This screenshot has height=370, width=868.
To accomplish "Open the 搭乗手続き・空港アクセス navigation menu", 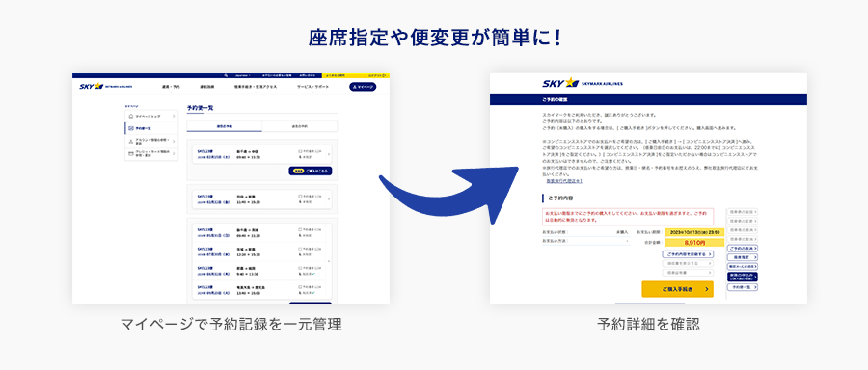I will (x=256, y=87).
